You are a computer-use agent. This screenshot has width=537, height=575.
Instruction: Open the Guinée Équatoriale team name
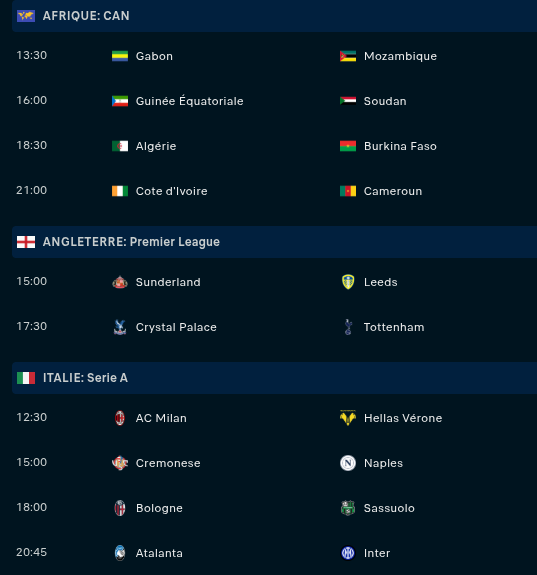[x=190, y=101]
